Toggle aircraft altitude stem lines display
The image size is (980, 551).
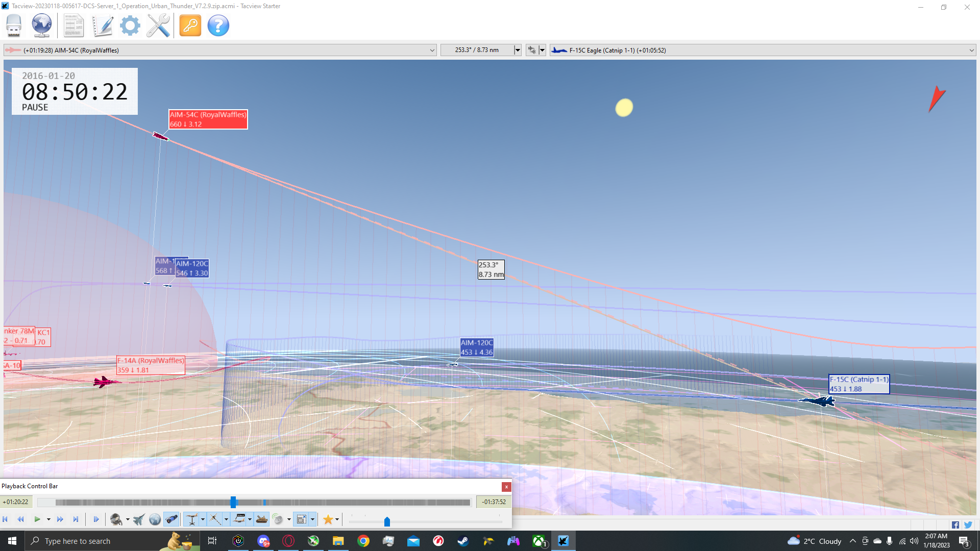pyautogui.click(x=192, y=519)
